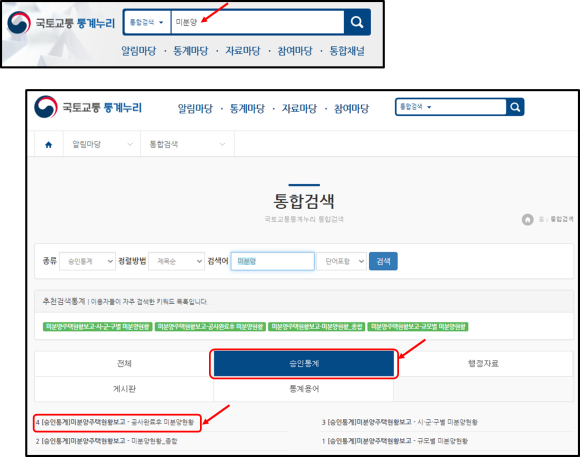
Task: Open 자료마당 menu on results page
Action: pos(300,108)
